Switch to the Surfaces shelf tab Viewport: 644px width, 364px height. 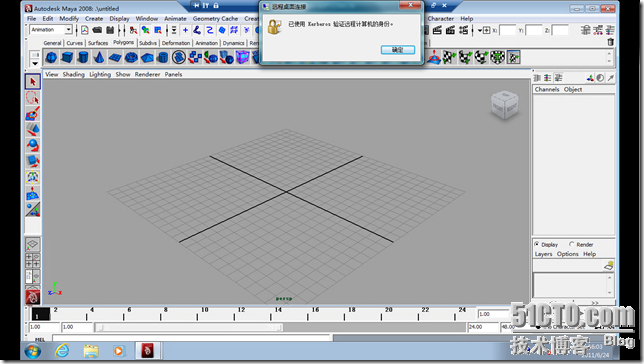point(98,43)
